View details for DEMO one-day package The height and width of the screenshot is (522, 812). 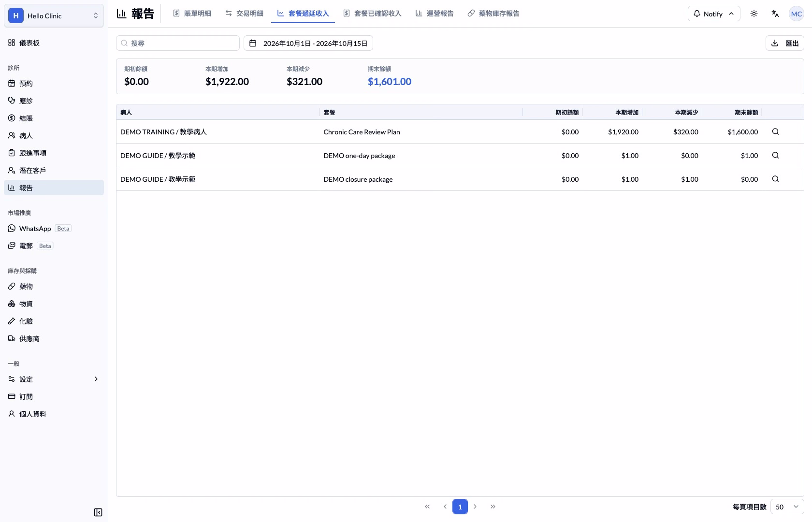pyautogui.click(x=775, y=155)
